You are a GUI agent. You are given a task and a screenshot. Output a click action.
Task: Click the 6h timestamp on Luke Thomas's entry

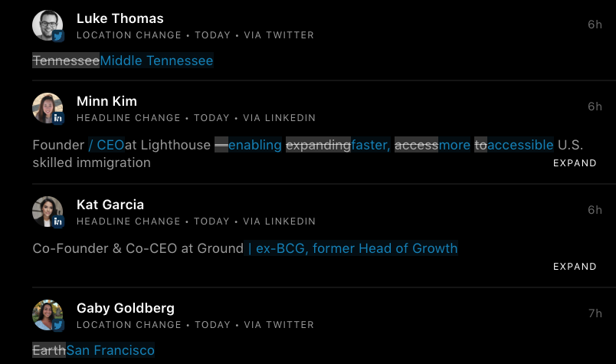tap(595, 25)
